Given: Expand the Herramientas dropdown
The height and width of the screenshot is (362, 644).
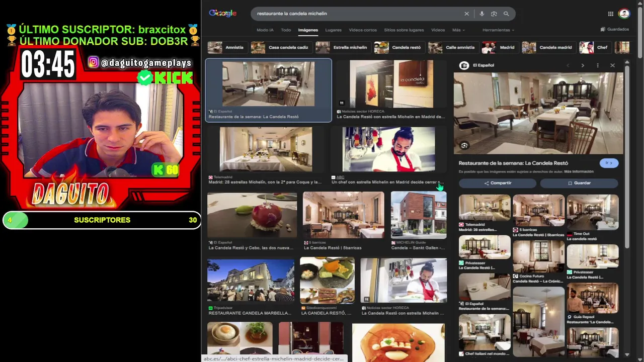Looking at the screenshot, I should (498, 30).
